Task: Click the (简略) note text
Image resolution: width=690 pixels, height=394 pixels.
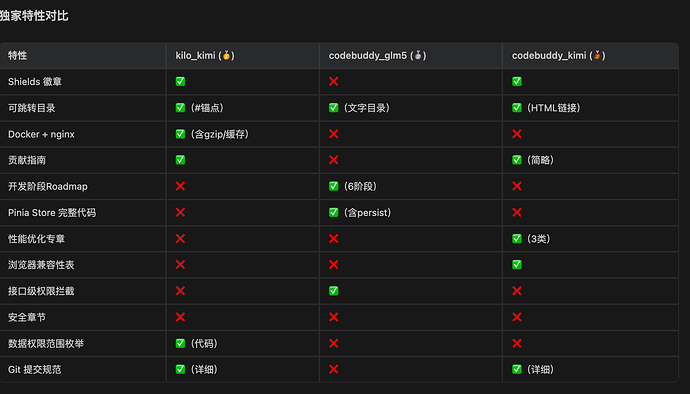Action: (x=540, y=160)
